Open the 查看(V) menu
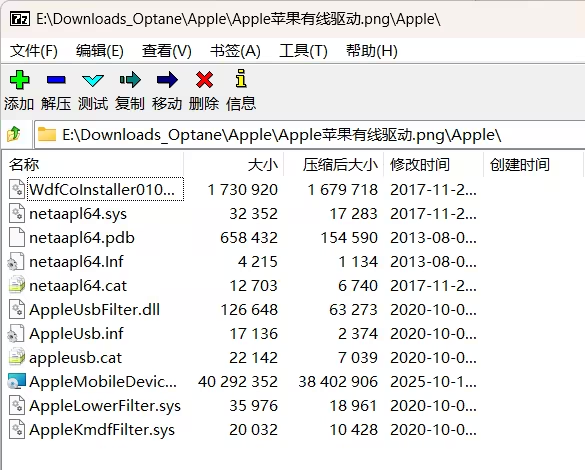585x470 pixels. [167, 51]
